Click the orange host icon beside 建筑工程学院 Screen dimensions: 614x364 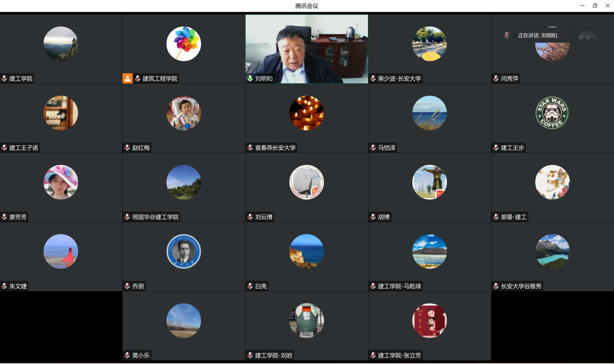click(128, 78)
